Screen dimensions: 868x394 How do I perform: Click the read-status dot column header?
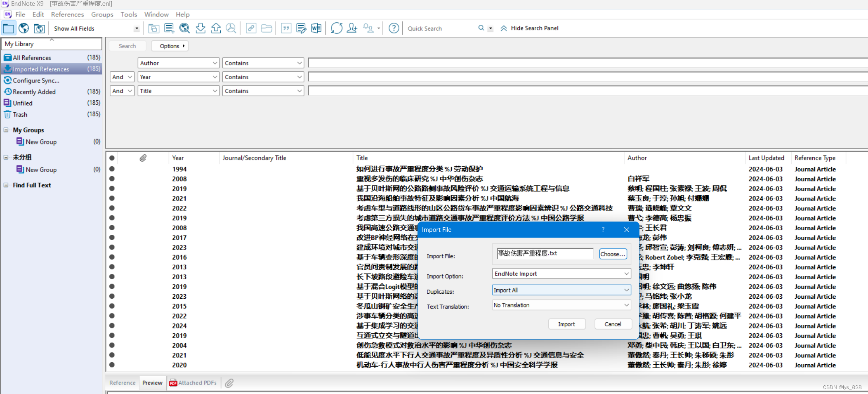[112, 158]
